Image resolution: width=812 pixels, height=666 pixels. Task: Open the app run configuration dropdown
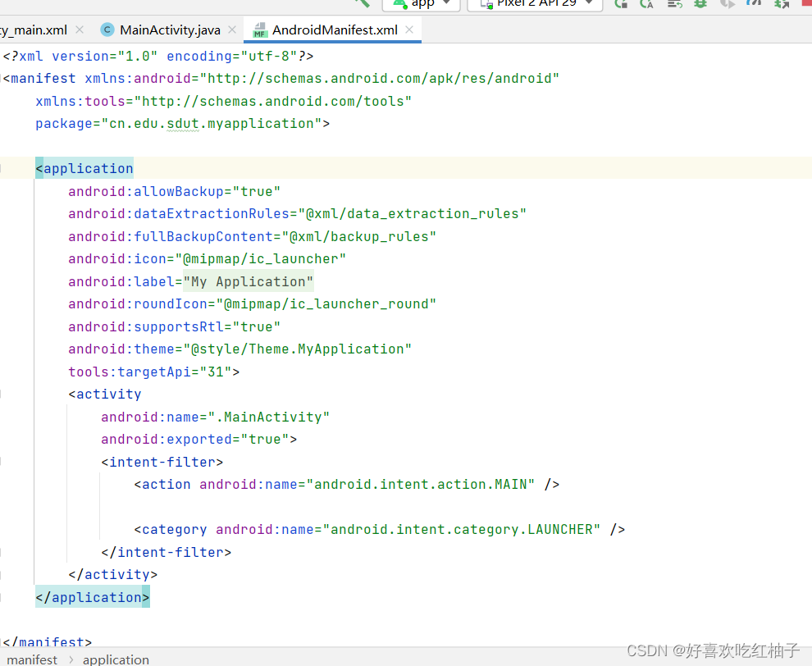(447, 4)
